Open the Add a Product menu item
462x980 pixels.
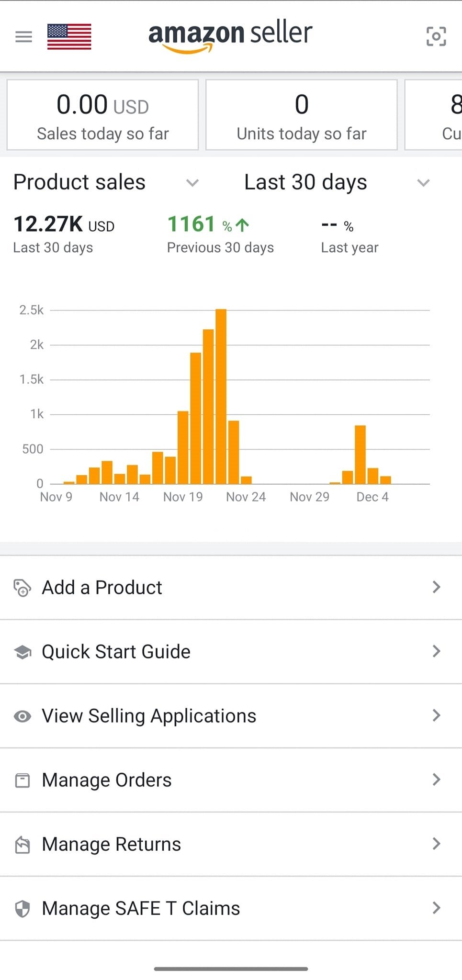[x=102, y=588]
